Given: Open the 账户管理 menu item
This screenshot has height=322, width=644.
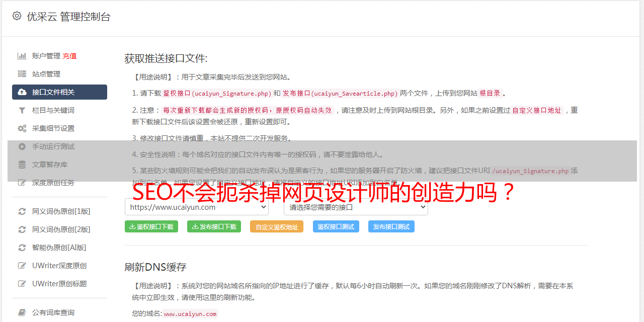Looking at the screenshot, I should click(x=46, y=56).
